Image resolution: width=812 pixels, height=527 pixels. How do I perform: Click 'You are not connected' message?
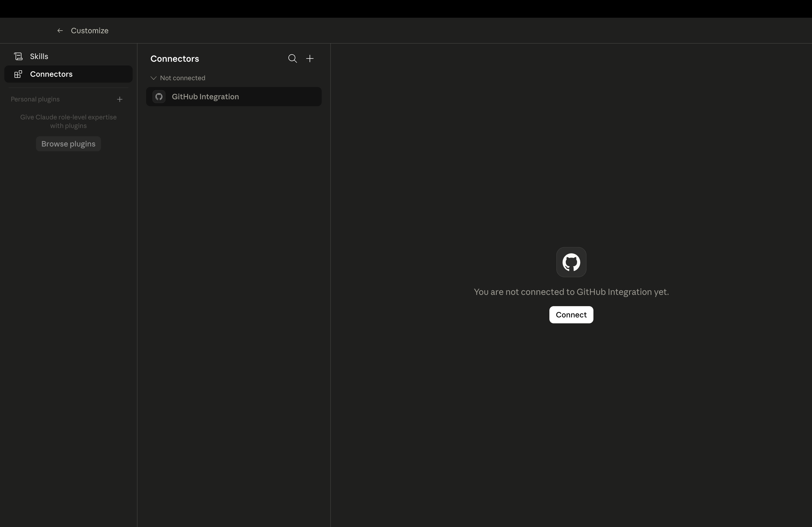pyautogui.click(x=571, y=292)
